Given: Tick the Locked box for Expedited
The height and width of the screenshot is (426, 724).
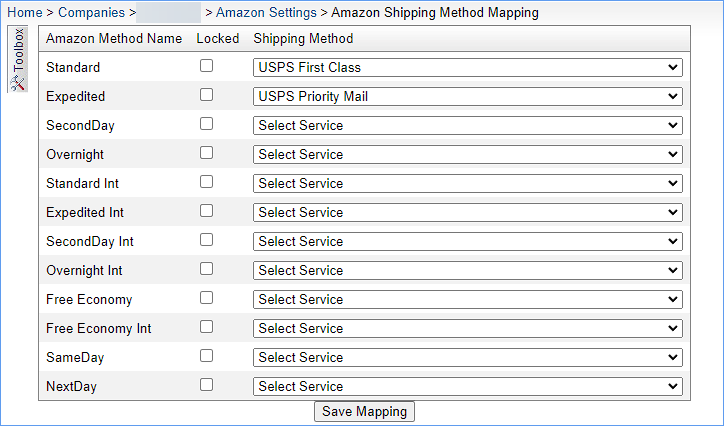Looking at the screenshot, I should click(x=206, y=95).
